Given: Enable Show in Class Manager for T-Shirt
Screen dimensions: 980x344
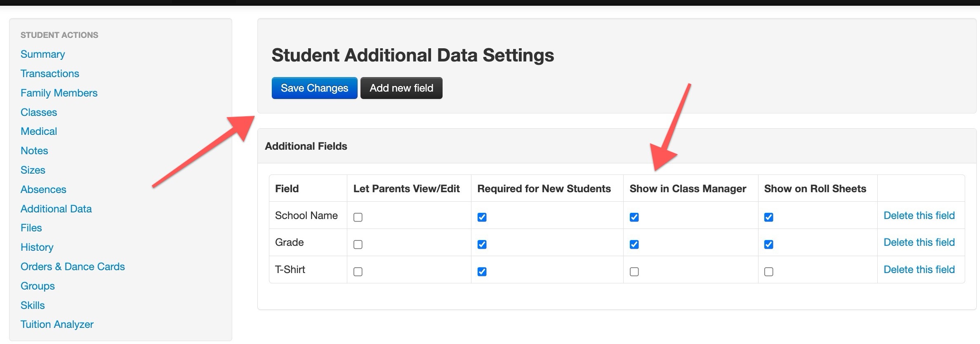Looking at the screenshot, I should [634, 272].
